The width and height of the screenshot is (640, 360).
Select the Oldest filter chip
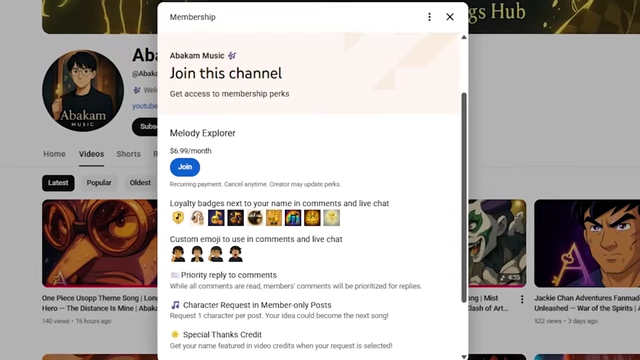pyautogui.click(x=140, y=183)
